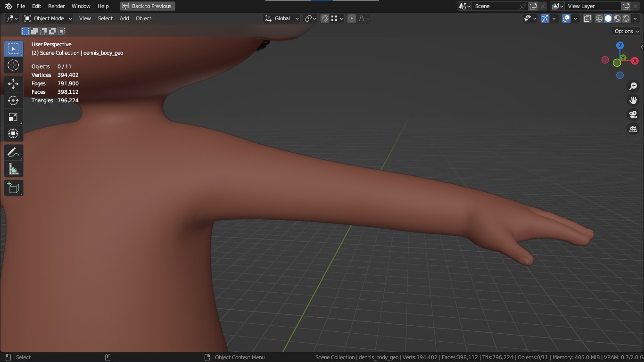Open the Help menu

(x=103, y=6)
